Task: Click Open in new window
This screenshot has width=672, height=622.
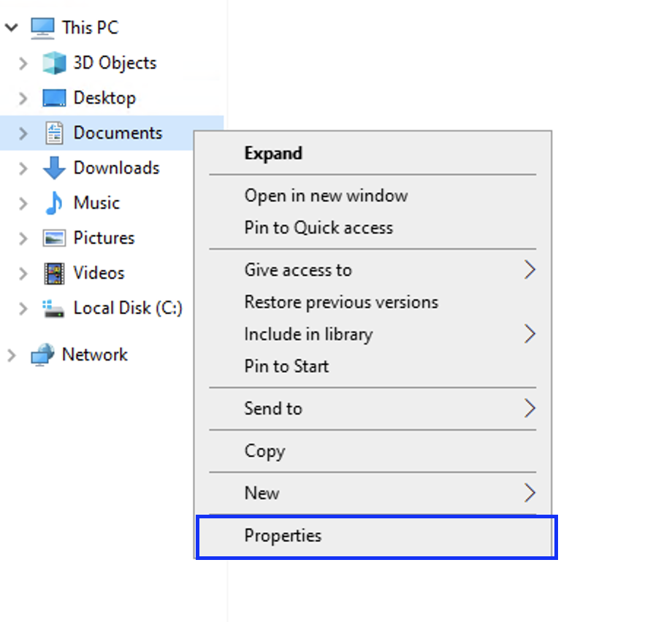Action: (326, 196)
